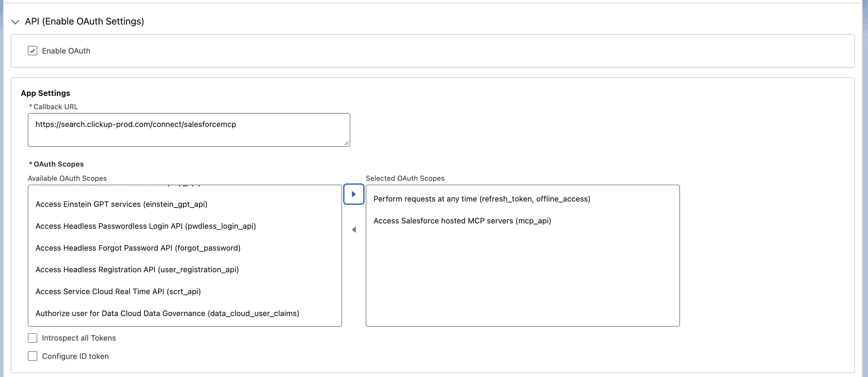Uncheck the Enable OAuth checkbox
Screen dimensions: 868x377
point(32,51)
